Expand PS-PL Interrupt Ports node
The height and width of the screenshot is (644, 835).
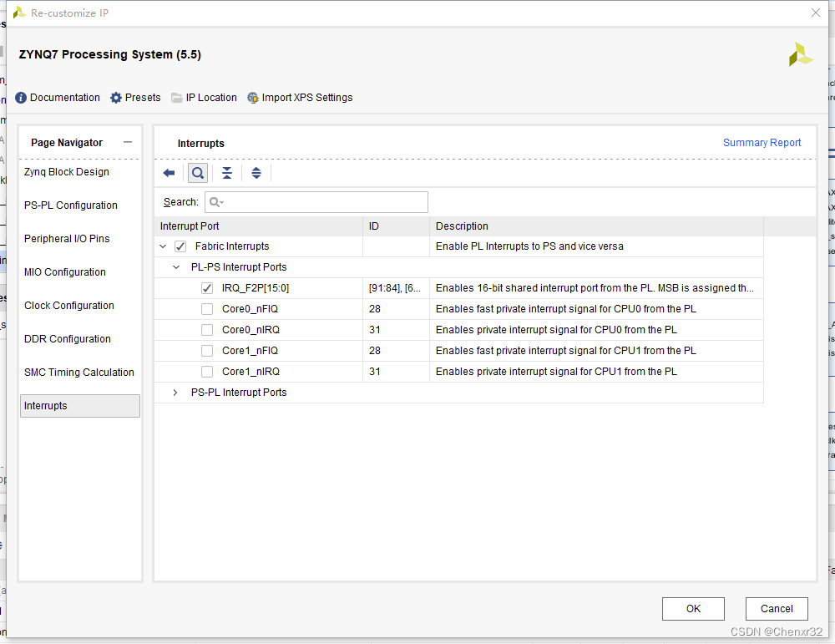pyautogui.click(x=175, y=393)
